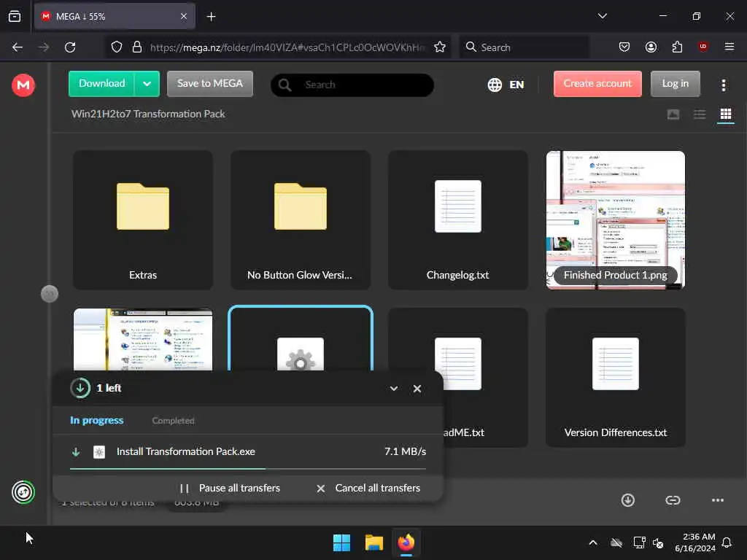Image resolution: width=747 pixels, height=560 pixels.
Task: Click the Download button
Action: pos(101,84)
